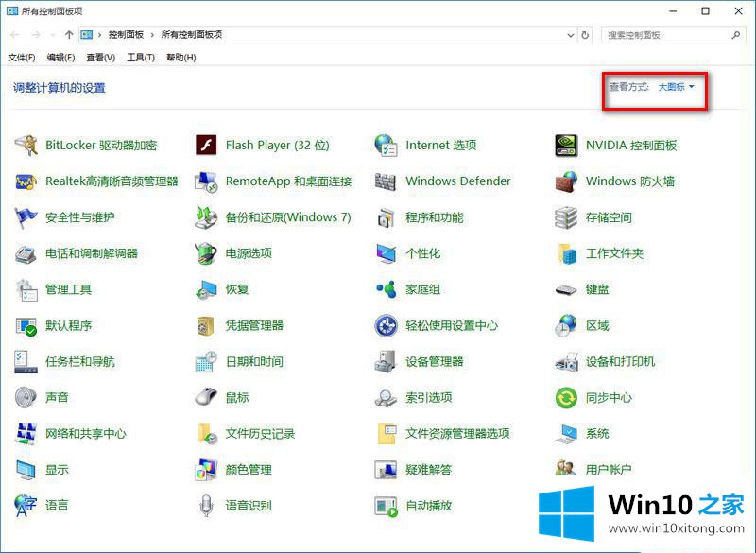The height and width of the screenshot is (553, 756).
Task: Open the 显示 link
Action: (57, 470)
